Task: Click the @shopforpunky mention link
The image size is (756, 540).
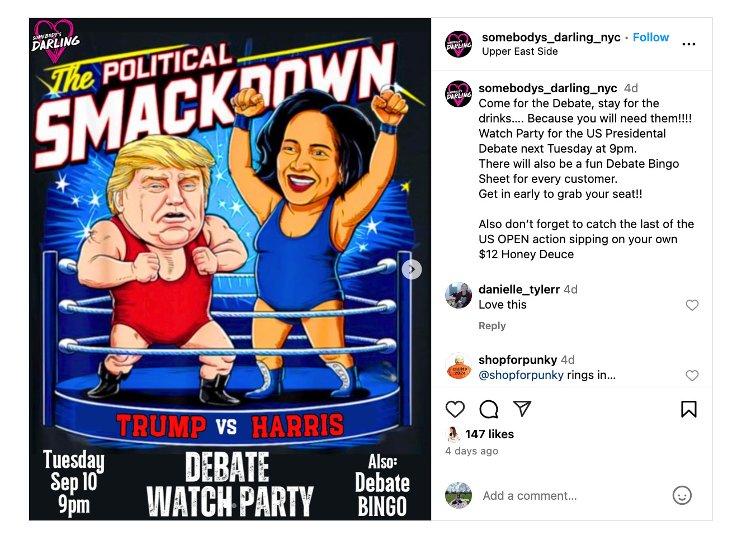Action: [521, 375]
